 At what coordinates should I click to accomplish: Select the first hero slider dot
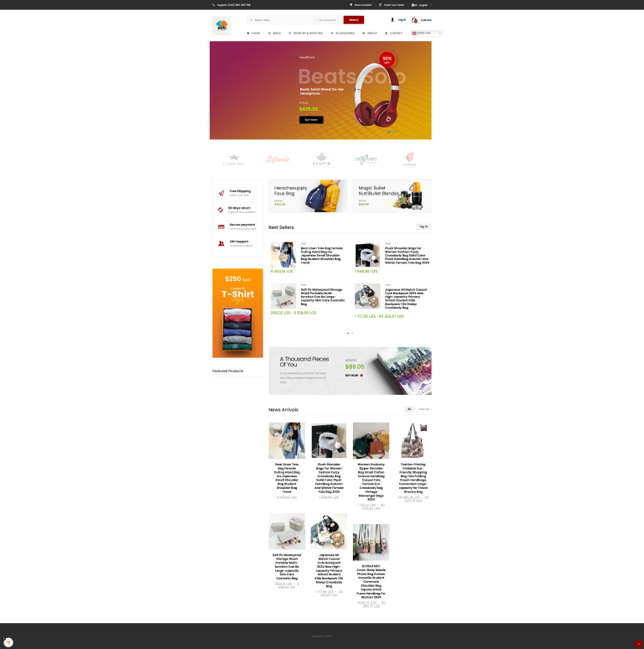[x=388, y=132]
